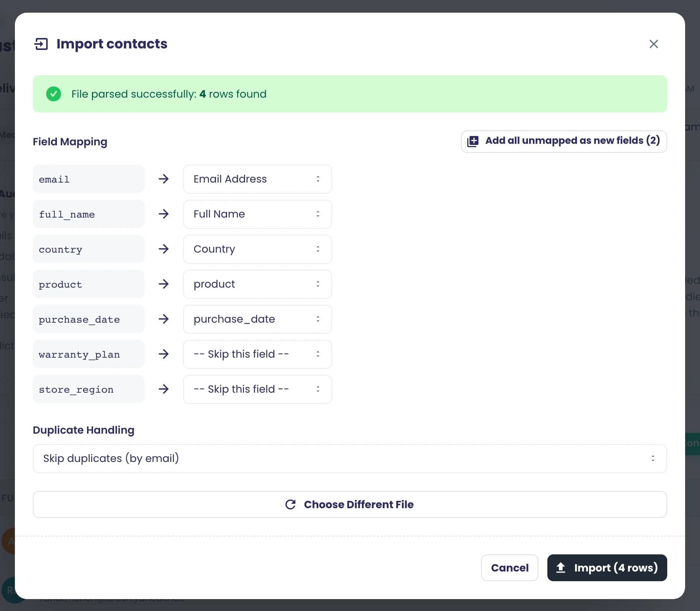This screenshot has height=611, width=700.
Task: Open the Full Name mapping dropdown
Action: [x=257, y=214]
